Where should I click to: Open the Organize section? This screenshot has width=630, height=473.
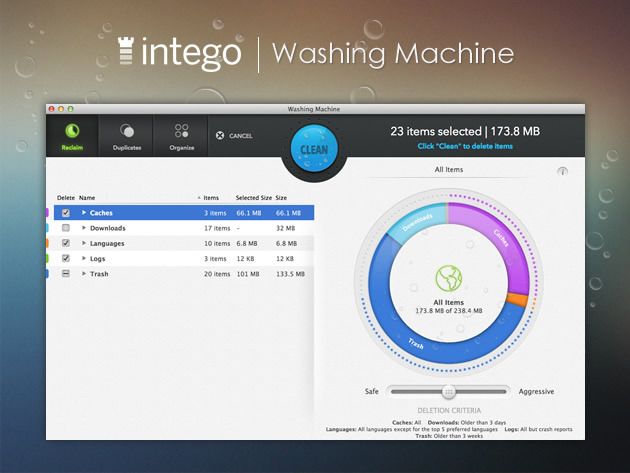click(x=181, y=136)
